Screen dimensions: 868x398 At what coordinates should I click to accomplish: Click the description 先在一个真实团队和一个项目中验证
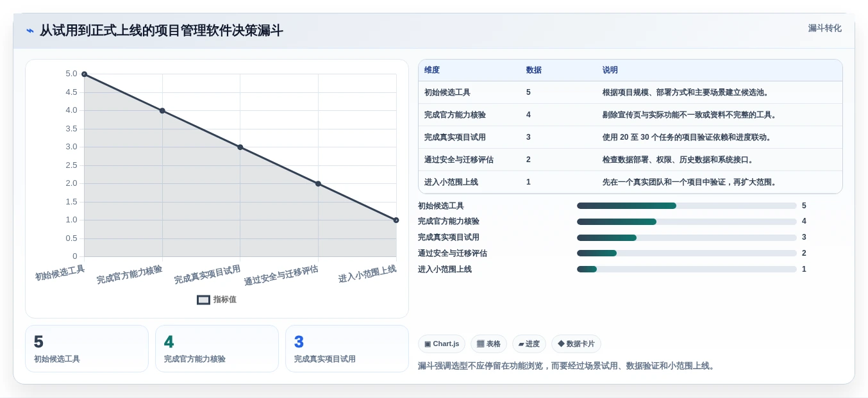coord(690,182)
